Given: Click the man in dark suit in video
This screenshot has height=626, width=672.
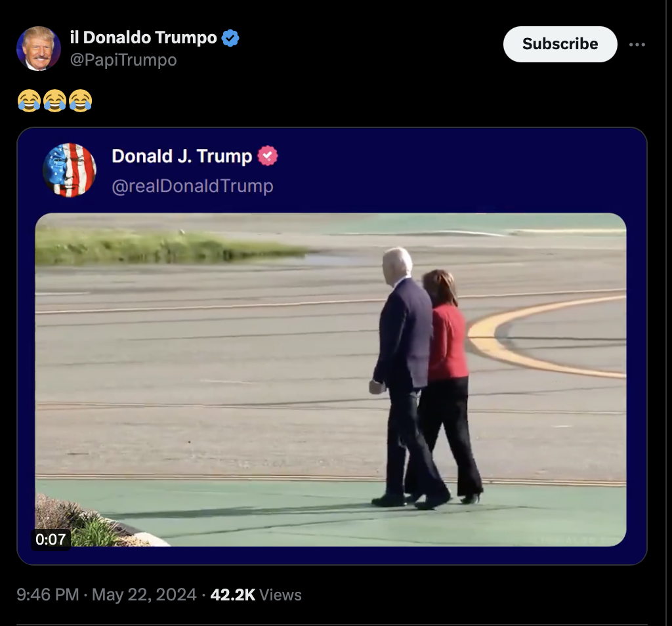Looking at the screenshot, I should click(405, 377).
